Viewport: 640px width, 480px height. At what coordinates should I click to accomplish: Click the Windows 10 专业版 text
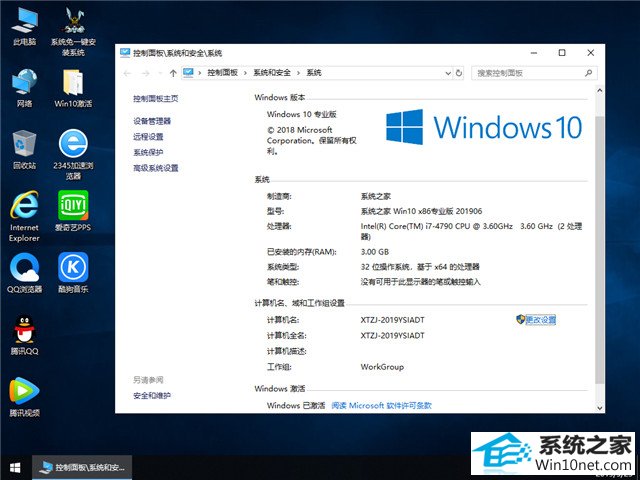pyautogui.click(x=302, y=114)
